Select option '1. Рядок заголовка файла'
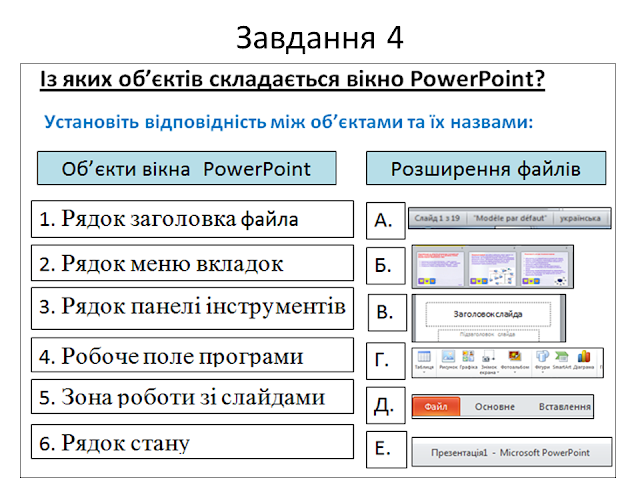Screen dimensions: 640x480 [192, 219]
